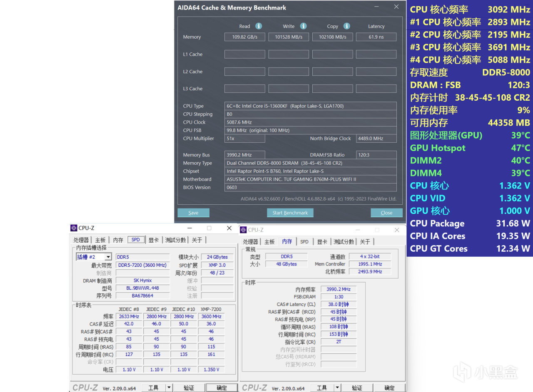
Task: Click the Close button in AIDA64
Action: [386, 213]
